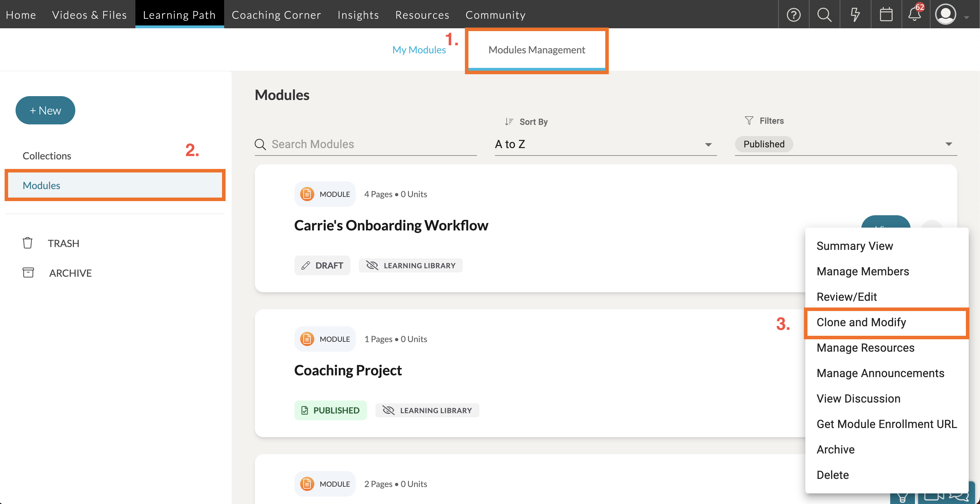Expand the Published filters dropdown
Screen dimensions: 980x504
pos(949,144)
